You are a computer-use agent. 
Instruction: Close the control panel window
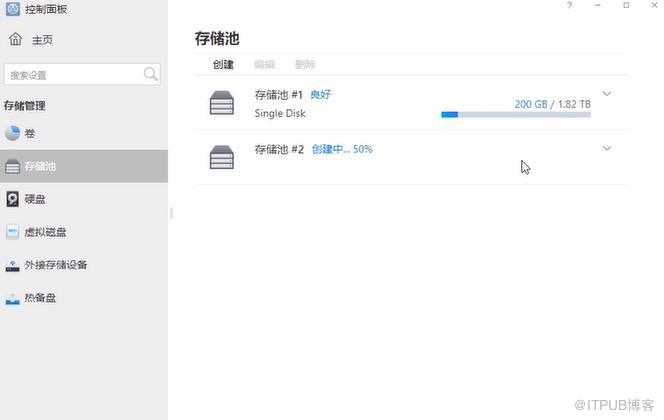654,5
